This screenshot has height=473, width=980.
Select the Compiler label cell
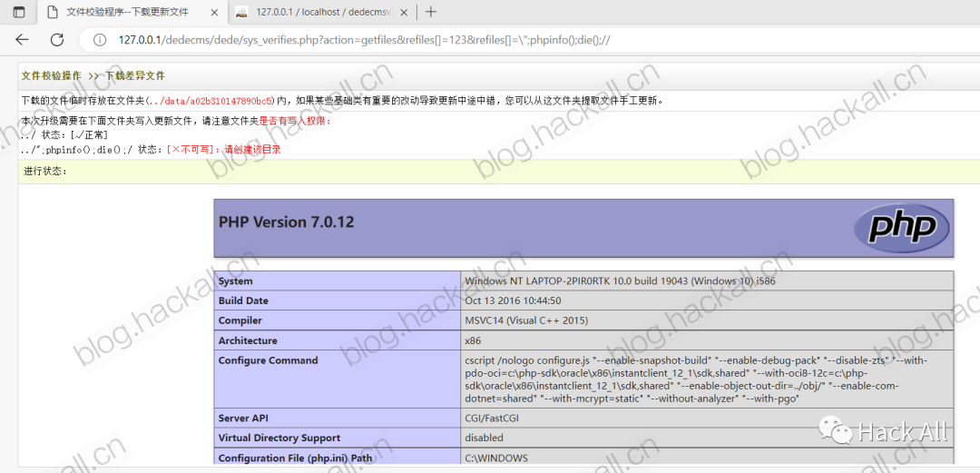coord(337,321)
